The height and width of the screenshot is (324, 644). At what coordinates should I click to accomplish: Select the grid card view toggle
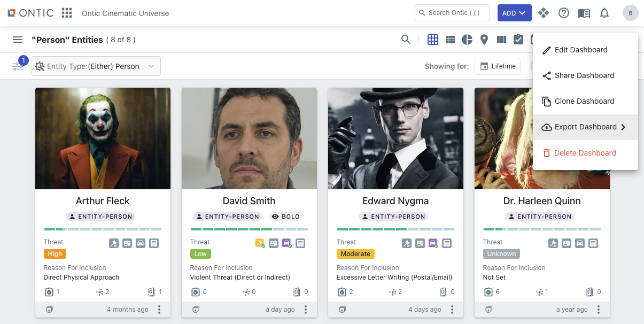[x=433, y=40]
